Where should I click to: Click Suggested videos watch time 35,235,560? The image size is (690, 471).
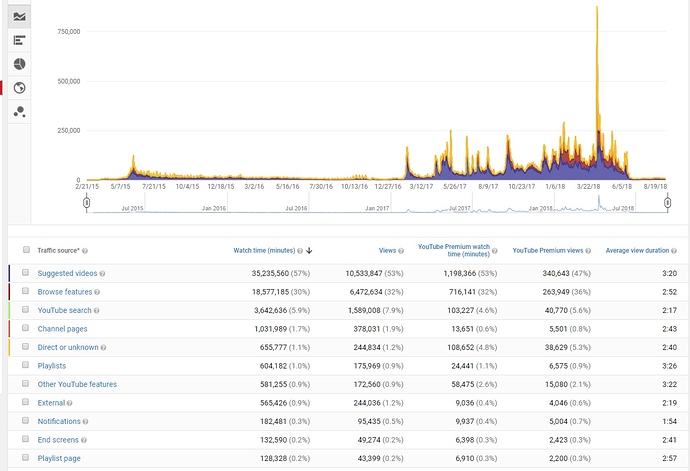point(270,273)
